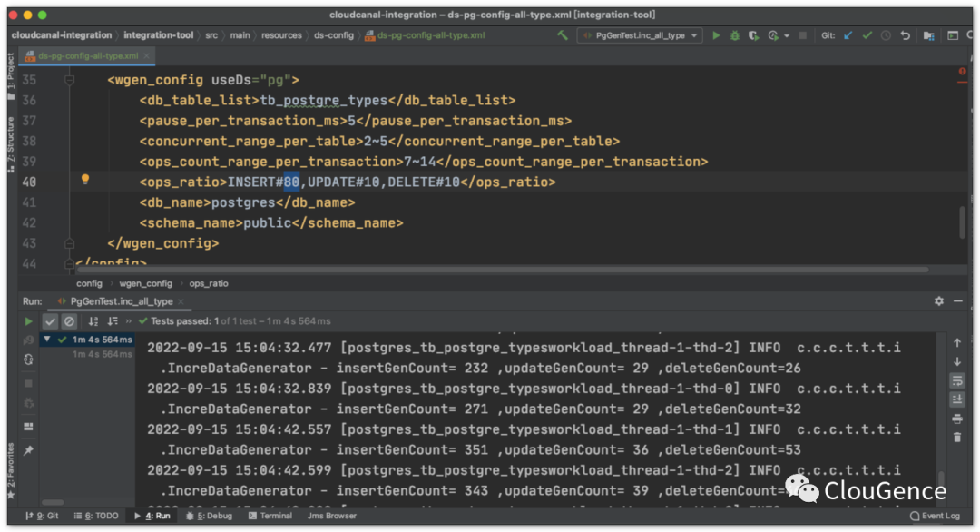Click the src breadcrumb
Image resolution: width=980 pixels, height=532 pixels.
211,35
